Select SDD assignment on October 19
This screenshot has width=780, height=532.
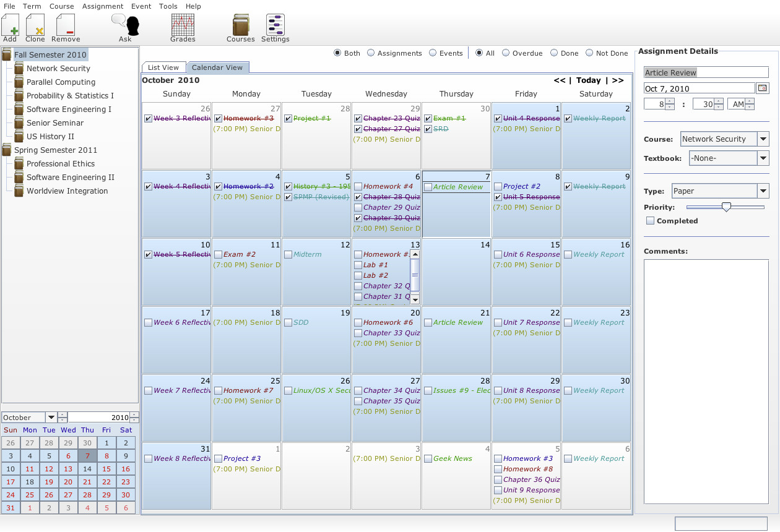click(301, 323)
